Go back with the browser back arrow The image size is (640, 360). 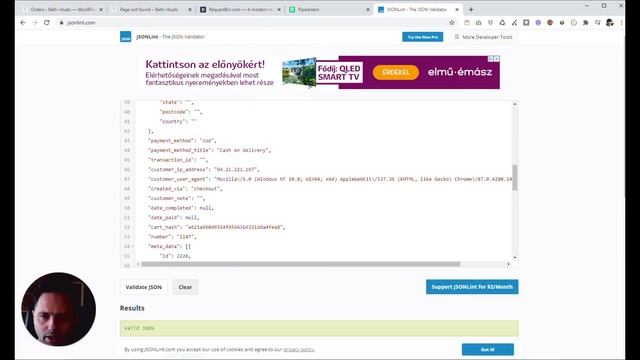pyautogui.click(x=23, y=23)
